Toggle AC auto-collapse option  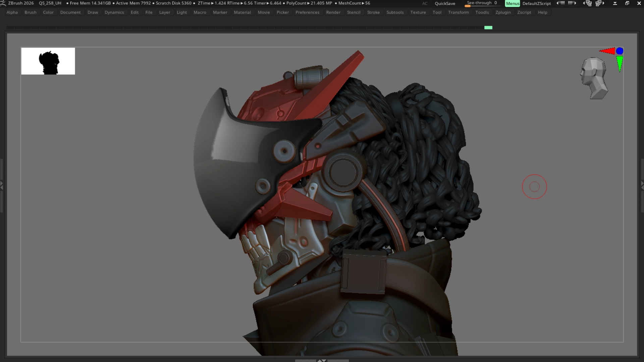coord(425,3)
